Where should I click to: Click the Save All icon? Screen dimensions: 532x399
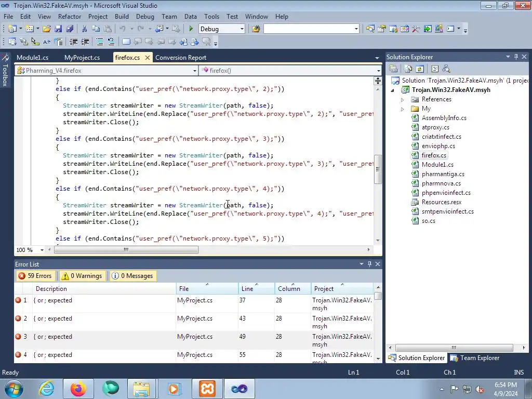pos(70,29)
